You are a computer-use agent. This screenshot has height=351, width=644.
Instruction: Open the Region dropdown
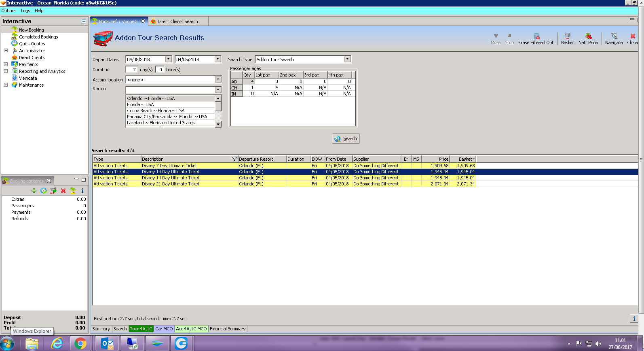[x=218, y=89]
